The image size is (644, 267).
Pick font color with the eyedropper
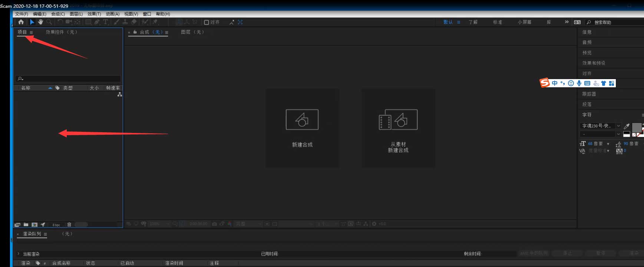coord(627,126)
